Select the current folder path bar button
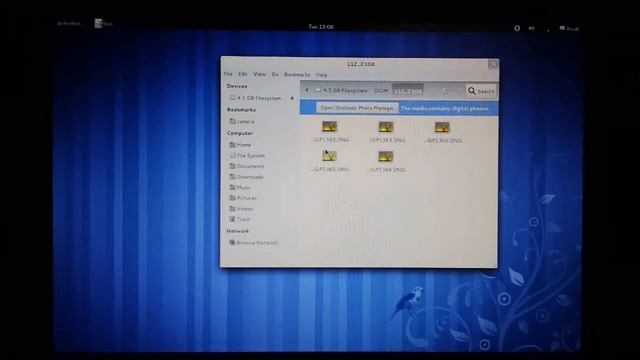This screenshot has height=360, width=640. click(408, 91)
